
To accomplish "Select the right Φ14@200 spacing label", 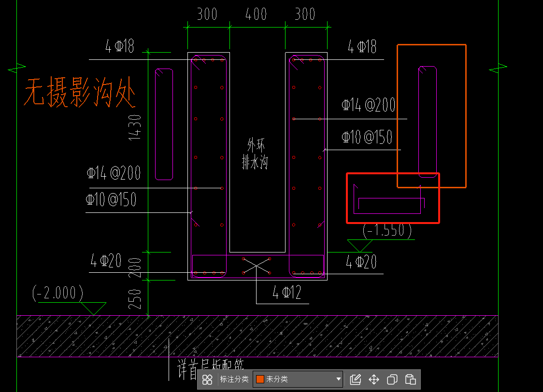I will 369,105.
